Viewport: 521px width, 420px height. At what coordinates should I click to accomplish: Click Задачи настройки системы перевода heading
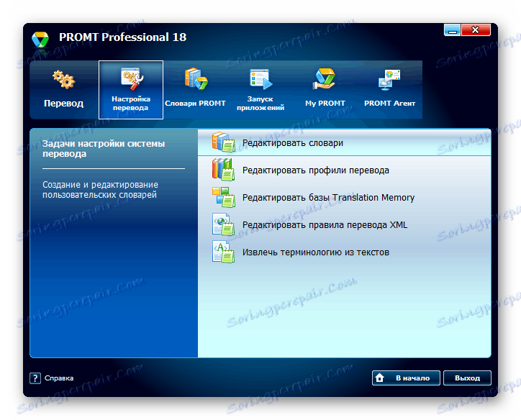pyautogui.click(x=104, y=148)
